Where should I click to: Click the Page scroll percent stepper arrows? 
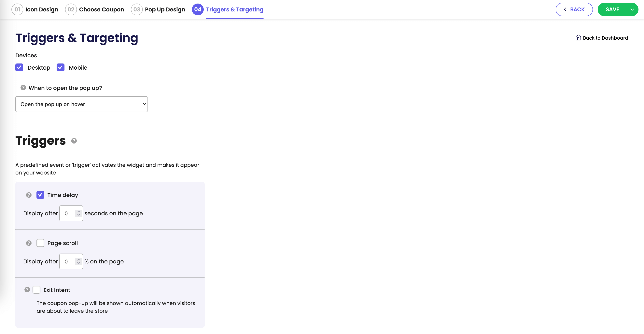click(78, 261)
